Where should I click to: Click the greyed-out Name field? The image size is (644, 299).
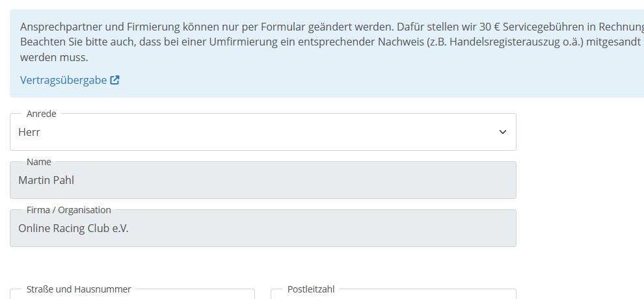(x=263, y=180)
